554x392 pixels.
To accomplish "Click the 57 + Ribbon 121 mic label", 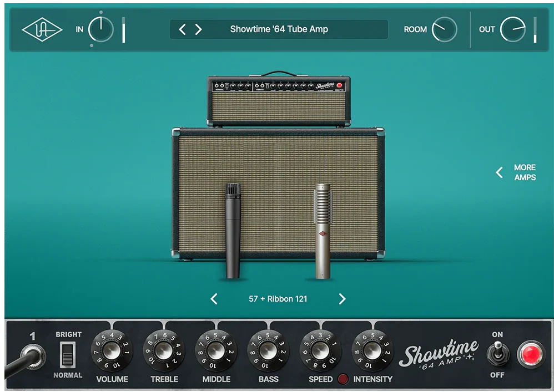I will pos(278,299).
